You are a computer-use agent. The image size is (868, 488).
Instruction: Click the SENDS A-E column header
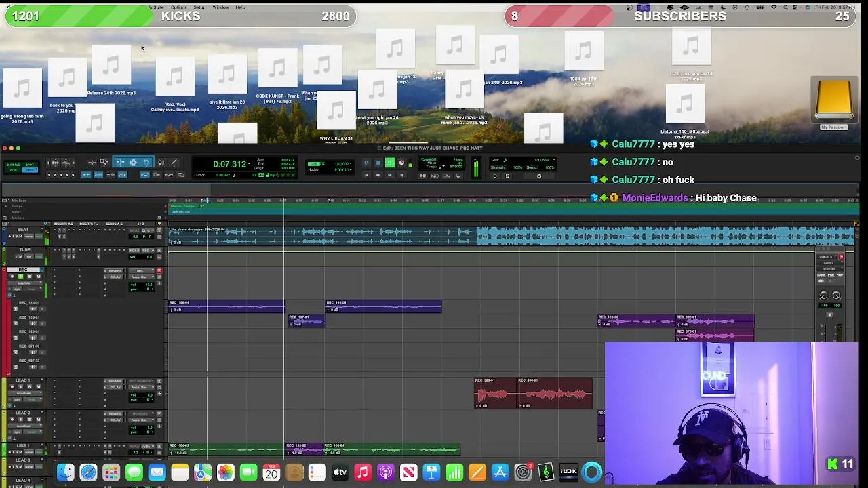pyautogui.click(x=115, y=224)
